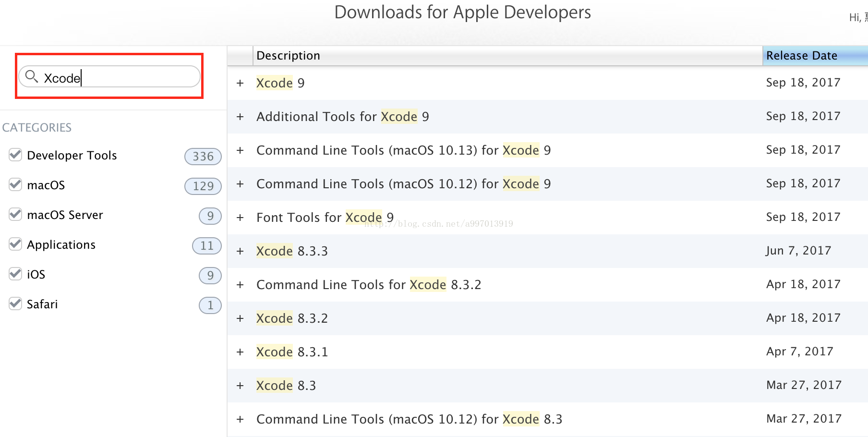Expand Command Line Tools macOS 10.12 Xcode 8.3
This screenshot has width=868, height=437.
pyautogui.click(x=240, y=419)
